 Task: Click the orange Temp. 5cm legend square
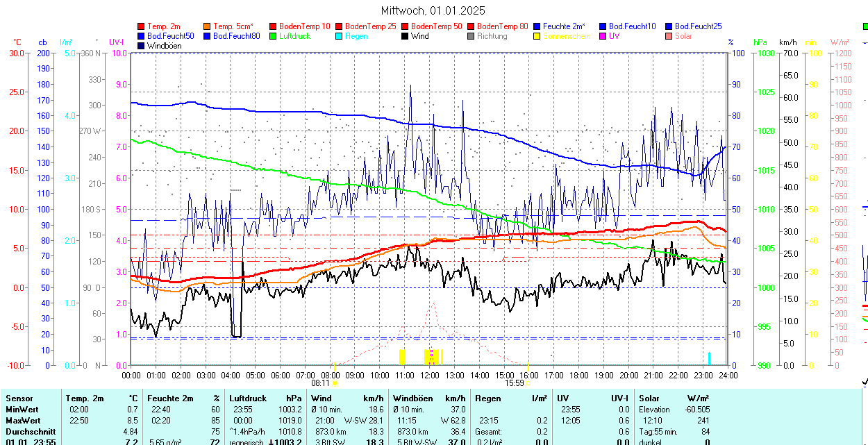coord(208,26)
